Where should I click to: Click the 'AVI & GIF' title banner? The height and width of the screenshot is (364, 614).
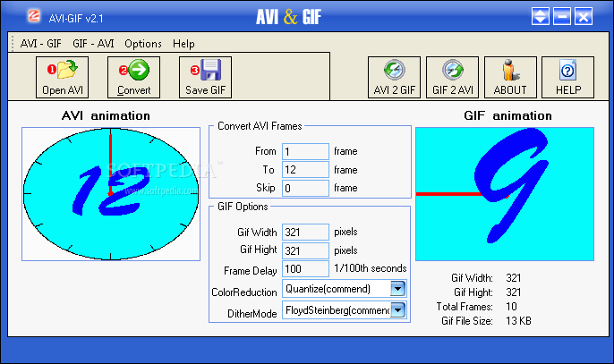tap(289, 17)
